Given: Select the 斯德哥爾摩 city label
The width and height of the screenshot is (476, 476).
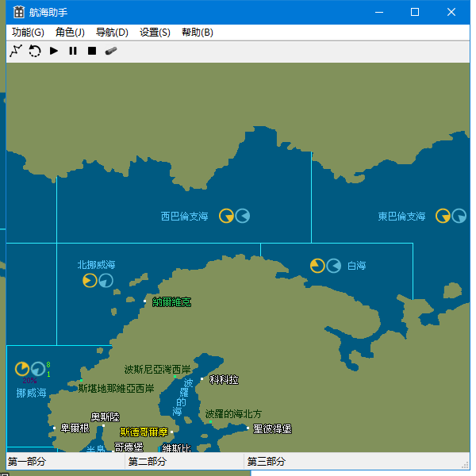Looking at the screenshot, I should tap(144, 432).
